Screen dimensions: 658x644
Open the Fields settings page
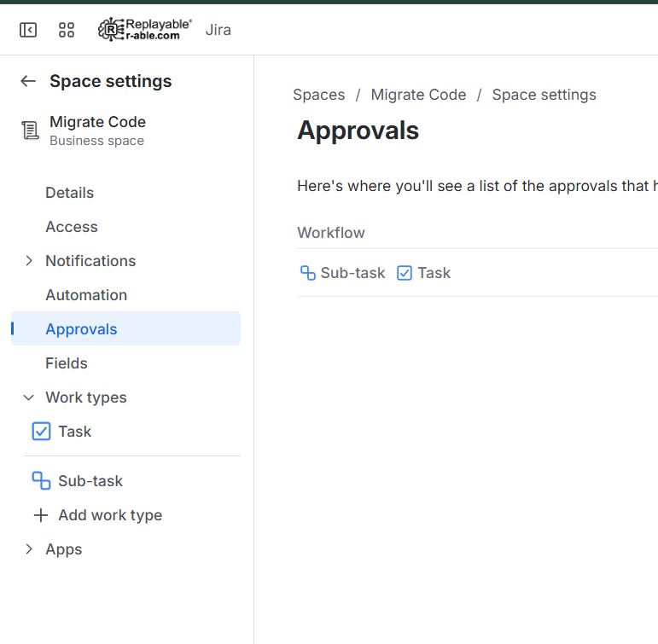67,363
